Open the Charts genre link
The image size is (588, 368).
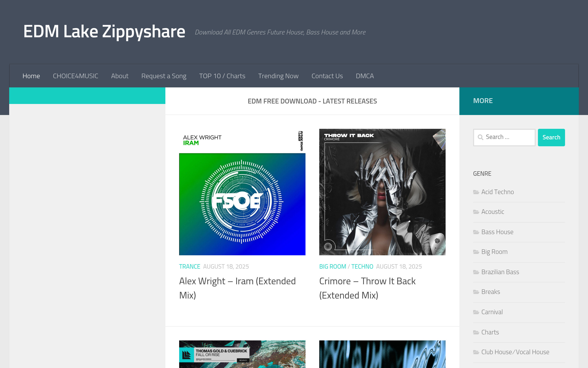coord(490,332)
